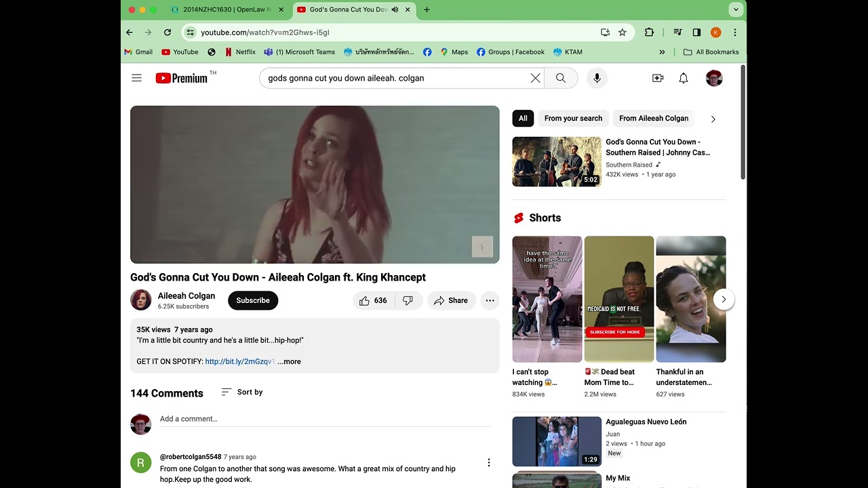Clear the search box text
868x488 pixels.
click(x=535, y=78)
